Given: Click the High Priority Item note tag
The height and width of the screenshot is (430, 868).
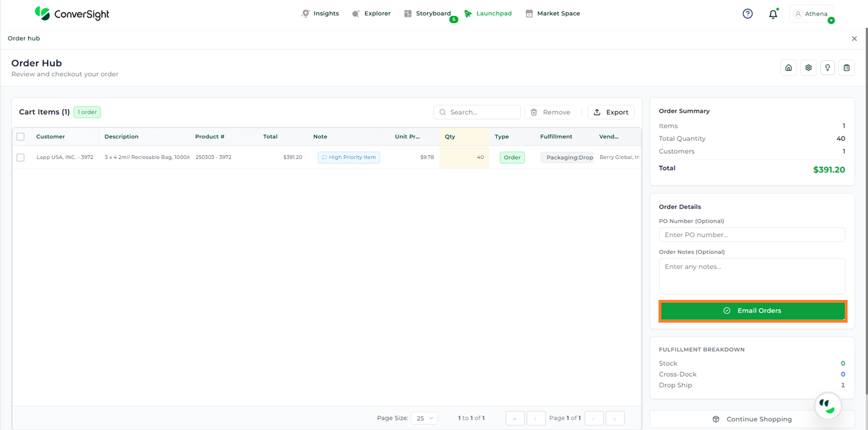Looking at the screenshot, I should pos(349,157).
